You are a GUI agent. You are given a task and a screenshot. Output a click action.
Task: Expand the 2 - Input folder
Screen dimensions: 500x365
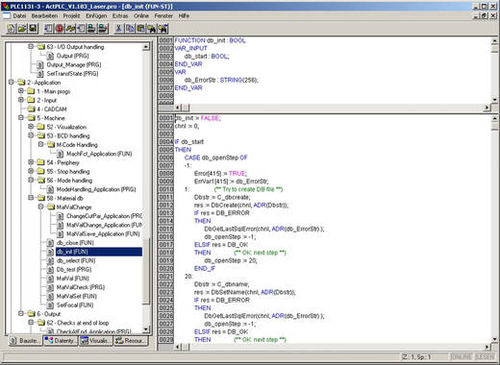(21, 100)
